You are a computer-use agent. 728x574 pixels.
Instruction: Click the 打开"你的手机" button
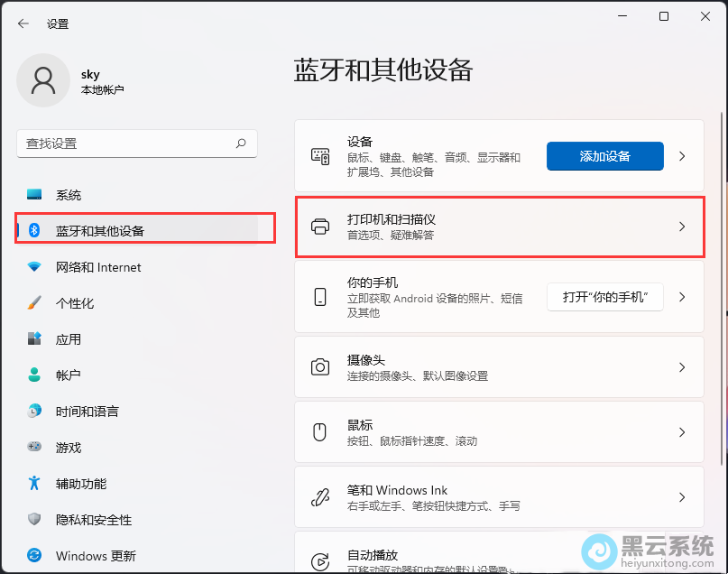604,297
